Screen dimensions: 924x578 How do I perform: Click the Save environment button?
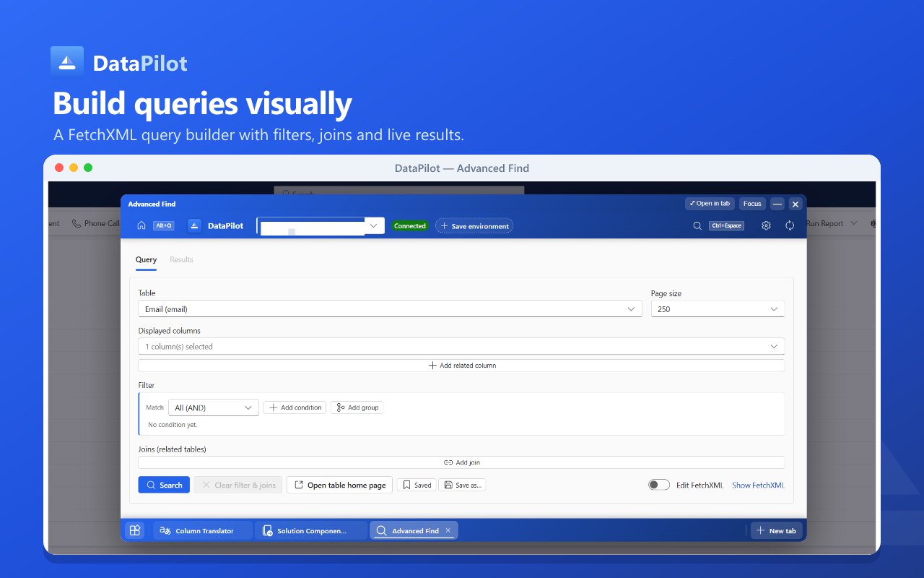click(x=474, y=225)
